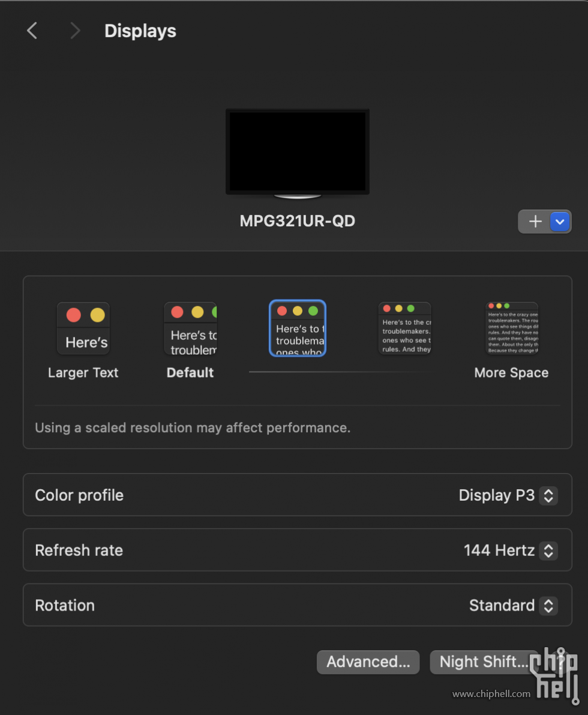Go back using the left chevron
Image resolution: width=588 pixels, height=715 pixels.
point(32,31)
